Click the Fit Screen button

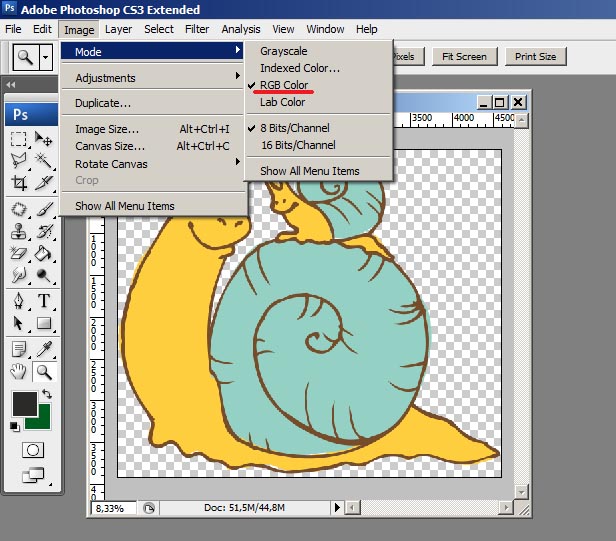coord(464,57)
